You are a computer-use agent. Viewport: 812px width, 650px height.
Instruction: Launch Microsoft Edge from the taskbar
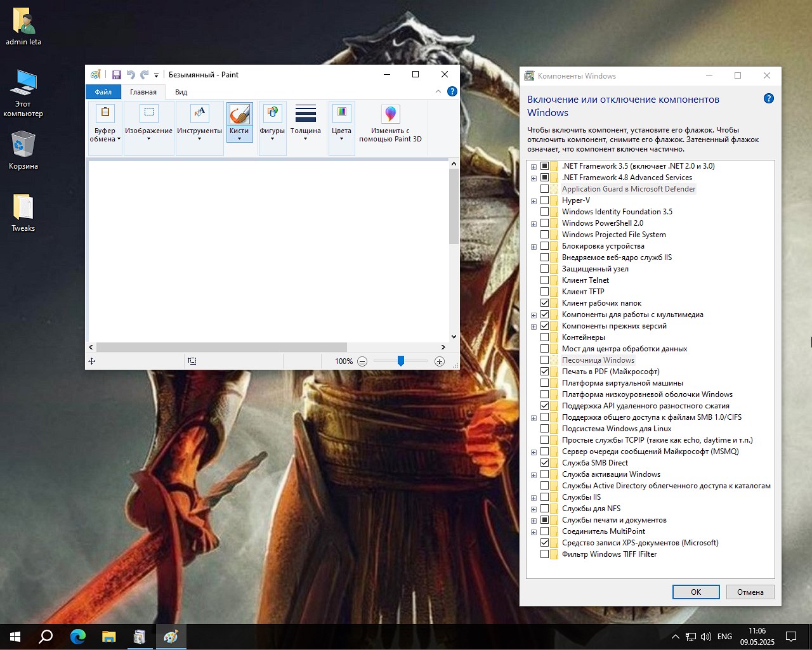click(x=78, y=637)
